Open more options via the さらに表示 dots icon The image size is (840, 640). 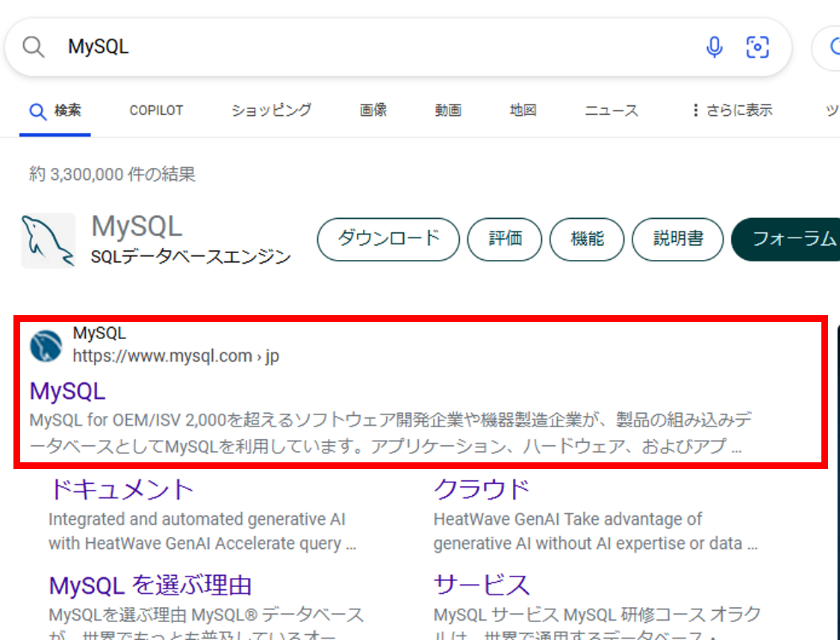coord(696,110)
